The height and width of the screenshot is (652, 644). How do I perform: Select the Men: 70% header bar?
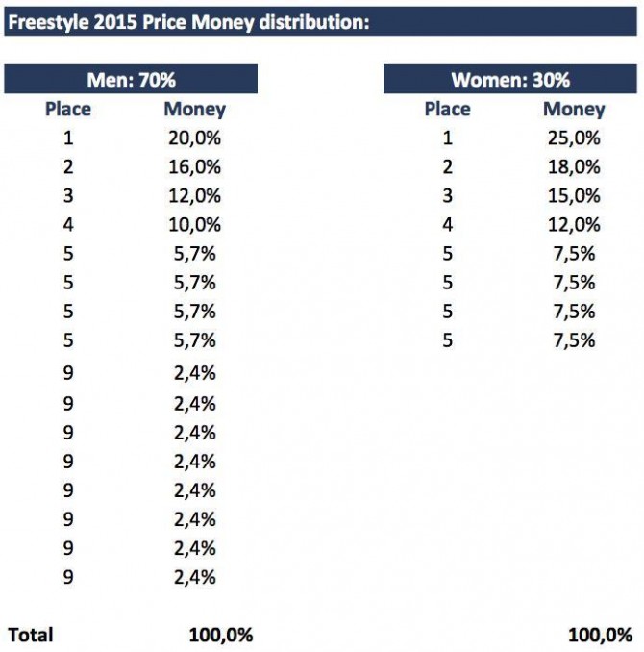[131, 80]
